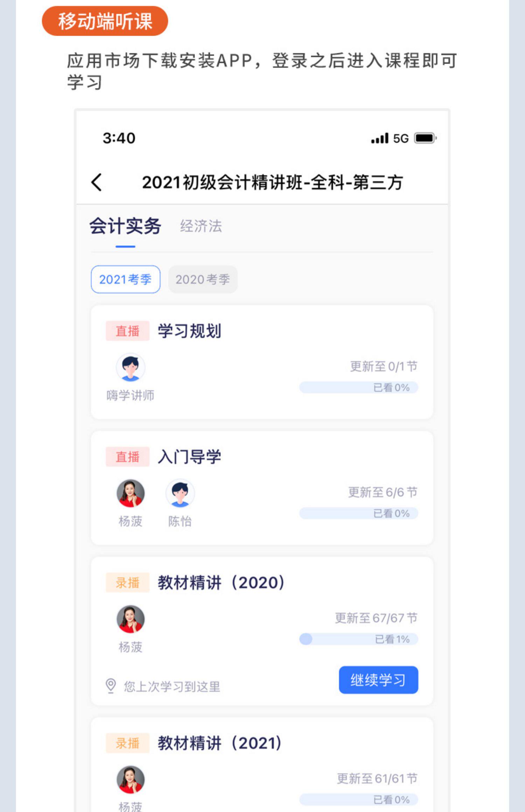Tap 杨菠 avatar in 入门导学 card

(131, 493)
